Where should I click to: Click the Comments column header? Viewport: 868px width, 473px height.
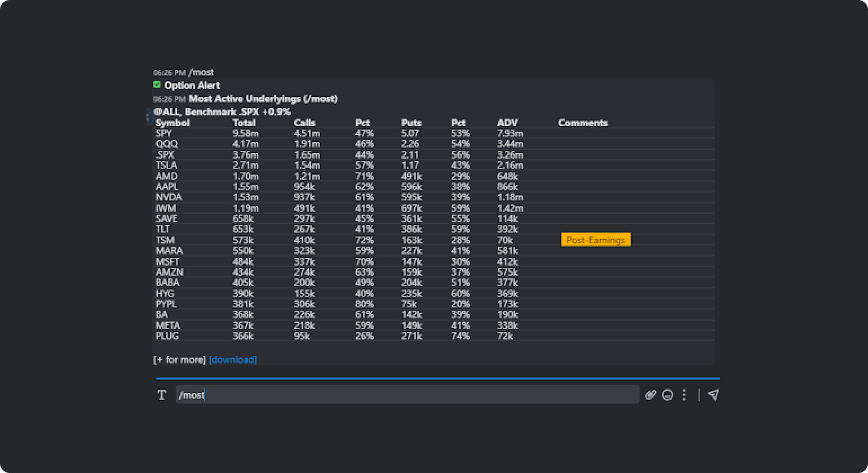pos(583,123)
